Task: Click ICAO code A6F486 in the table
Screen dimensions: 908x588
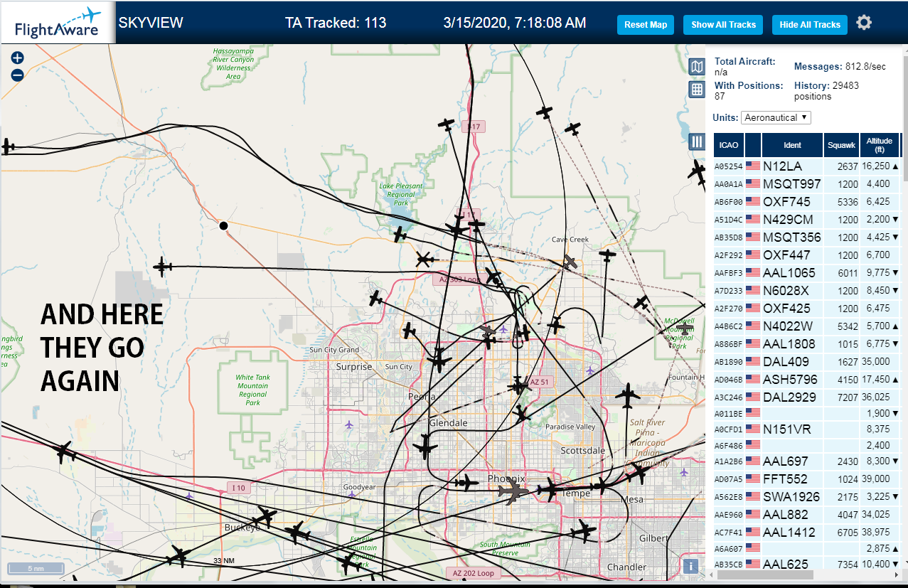Action: pyautogui.click(x=728, y=446)
